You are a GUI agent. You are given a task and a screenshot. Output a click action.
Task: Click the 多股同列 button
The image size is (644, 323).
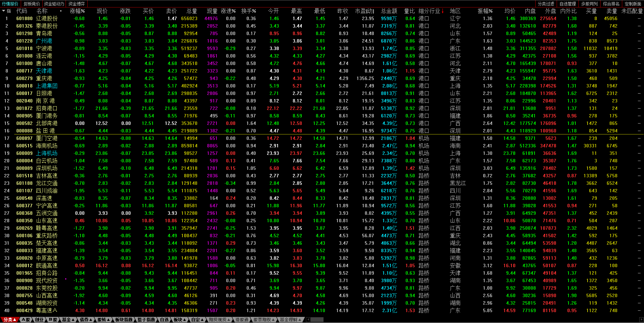tap(589, 4)
